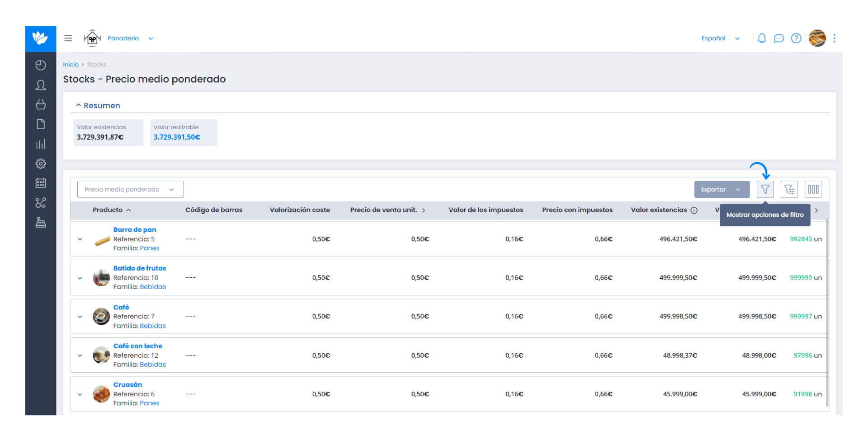
Task: Click the table vertical scrollbar
Action: (828, 313)
